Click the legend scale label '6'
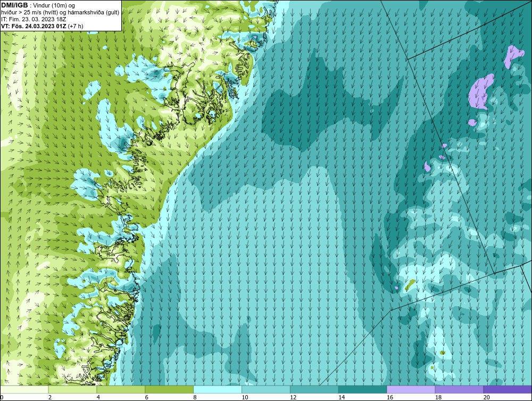This screenshot has width=532, height=401. [x=147, y=397]
